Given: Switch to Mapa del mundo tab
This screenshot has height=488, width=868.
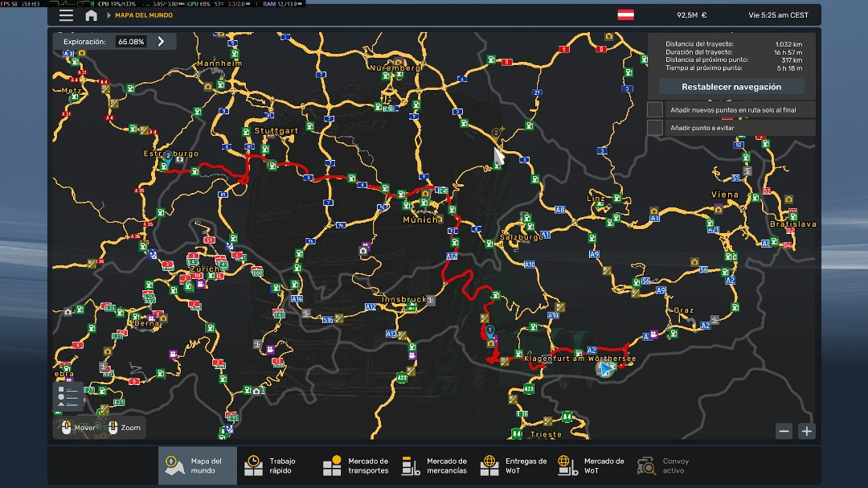Looking at the screenshot, I should [198, 465].
